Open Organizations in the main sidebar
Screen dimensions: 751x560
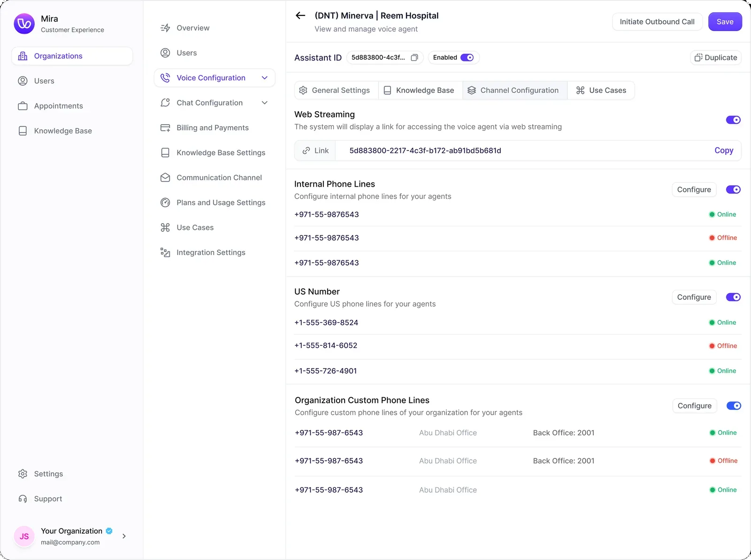[x=72, y=56]
